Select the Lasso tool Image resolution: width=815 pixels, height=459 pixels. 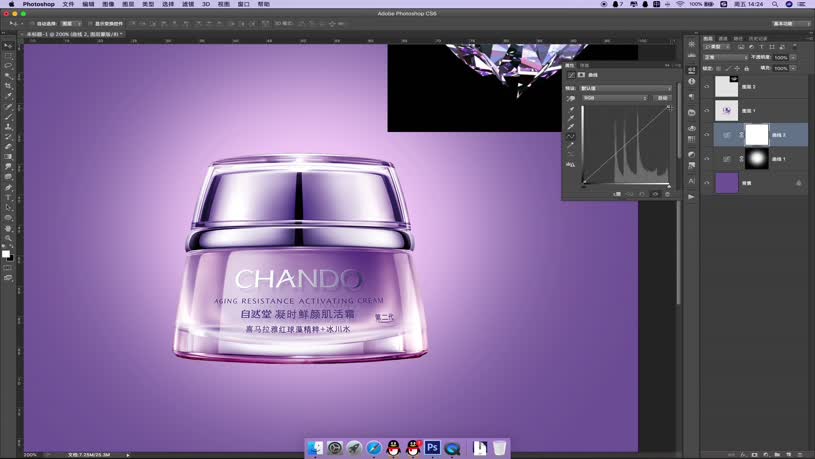pos(8,66)
